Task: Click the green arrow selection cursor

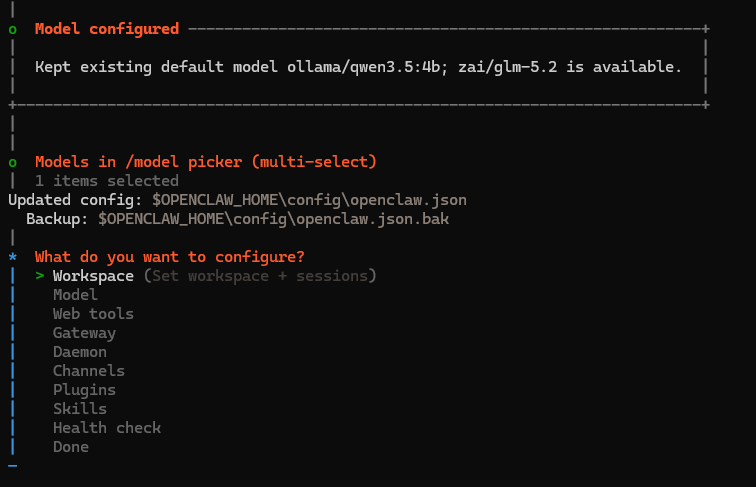Action: 40,276
